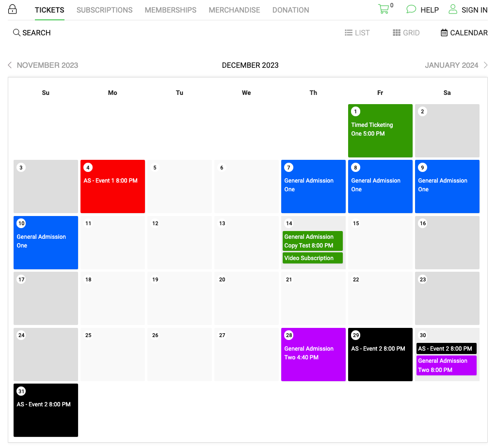The image size is (496, 448).
Task: Open General Admission One on December 7
Action: click(x=313, y=186)
